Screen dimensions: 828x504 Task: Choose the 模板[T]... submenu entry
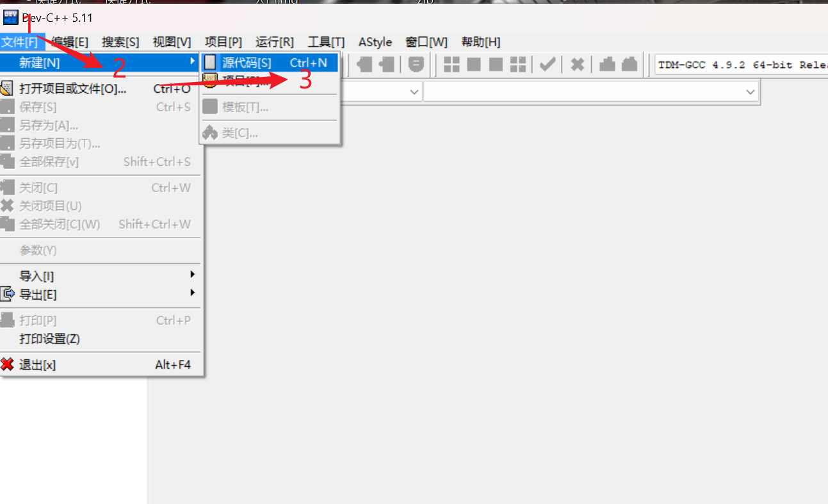click(270, 107)
